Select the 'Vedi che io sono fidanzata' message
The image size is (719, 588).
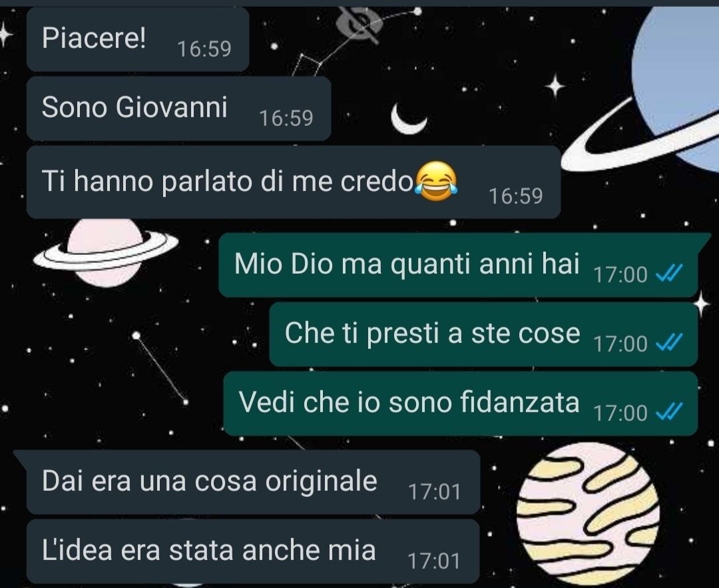point(461,404)
